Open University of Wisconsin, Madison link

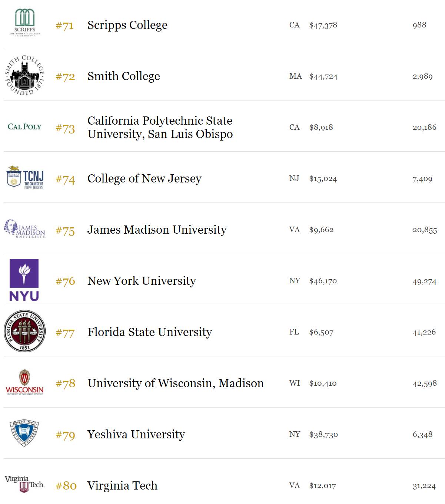coord(176,383)
